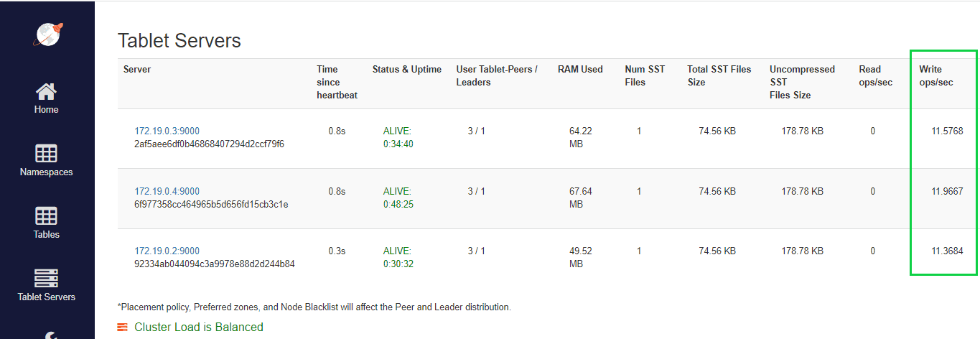Click the Tablet Servers page heading
The image size is (980, 339).
179,41
